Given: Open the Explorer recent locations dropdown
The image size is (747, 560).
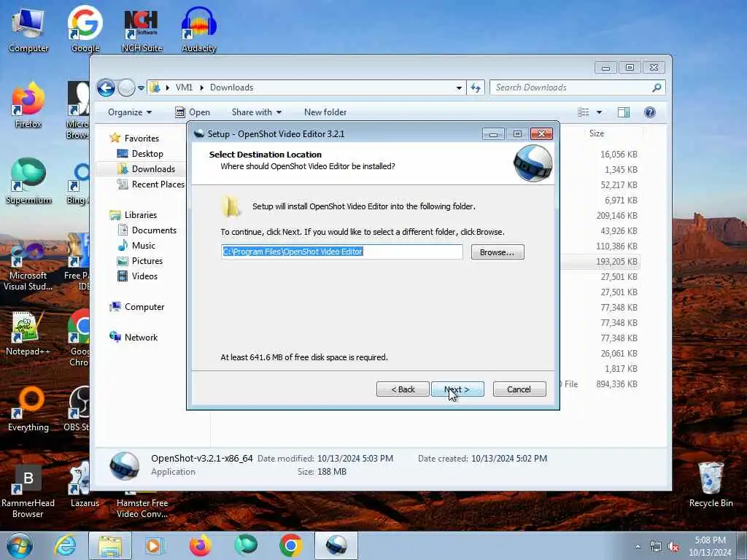Looking at the screenshot, I should pyautogui.click(x=141, y=87).
